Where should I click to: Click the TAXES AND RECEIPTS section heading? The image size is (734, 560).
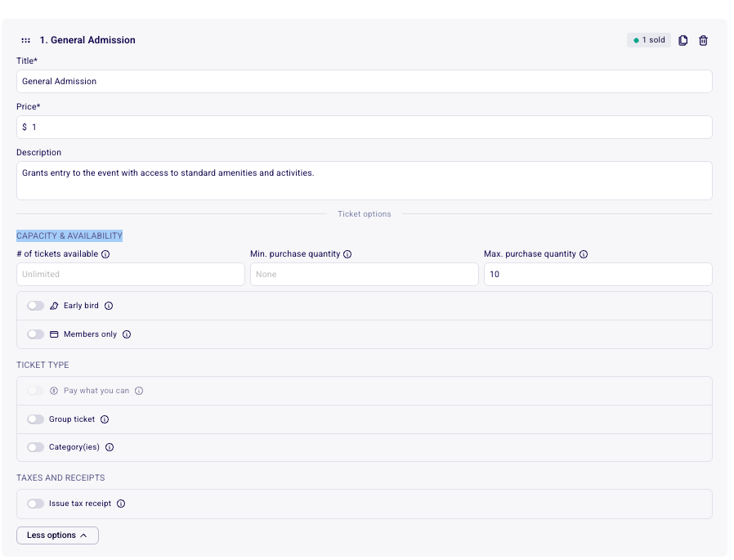pos(60,478)
